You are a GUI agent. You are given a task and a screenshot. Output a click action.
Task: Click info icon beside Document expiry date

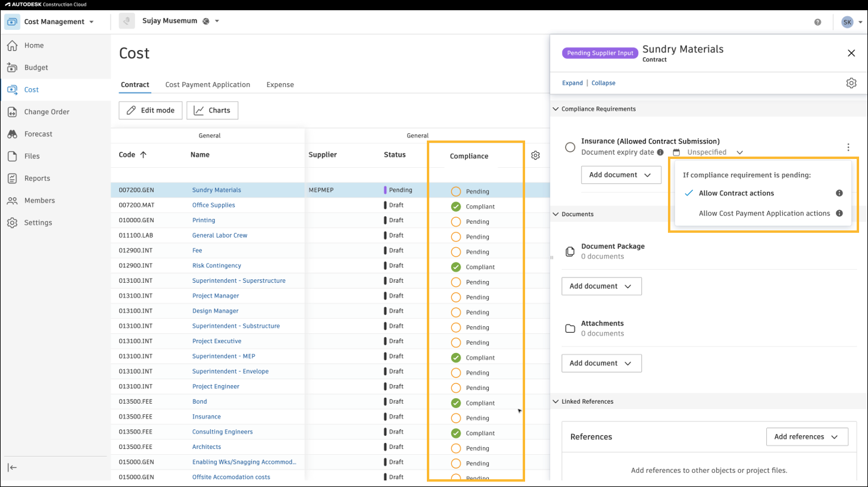pos(660,152)
